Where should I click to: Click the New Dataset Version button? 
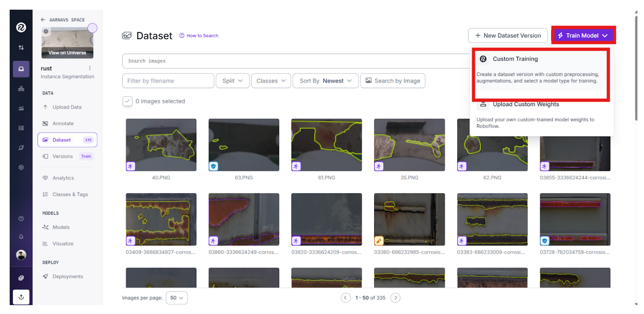(508, 36)
